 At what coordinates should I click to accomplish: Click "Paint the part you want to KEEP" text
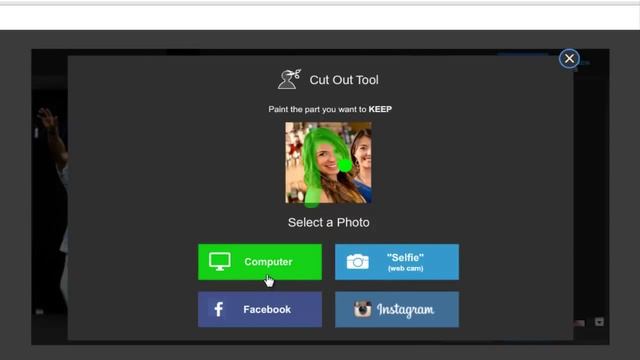330,109
